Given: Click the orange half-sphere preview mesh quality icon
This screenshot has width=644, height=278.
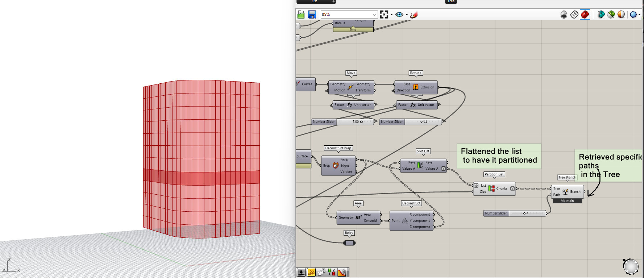Looking at the screenshot, I should pyautogui.click(x=621, y=14).
